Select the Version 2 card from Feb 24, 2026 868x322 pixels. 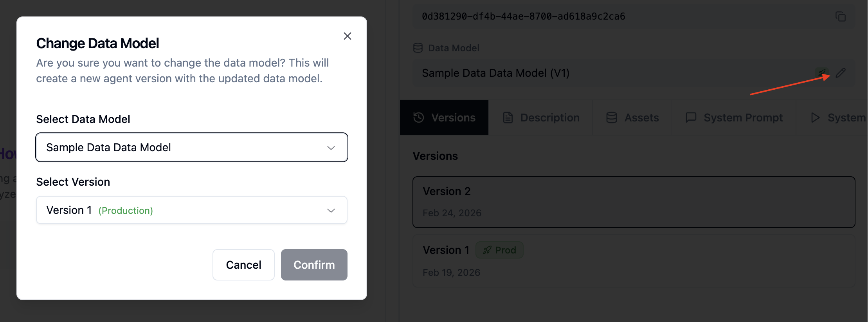point(633,202)
